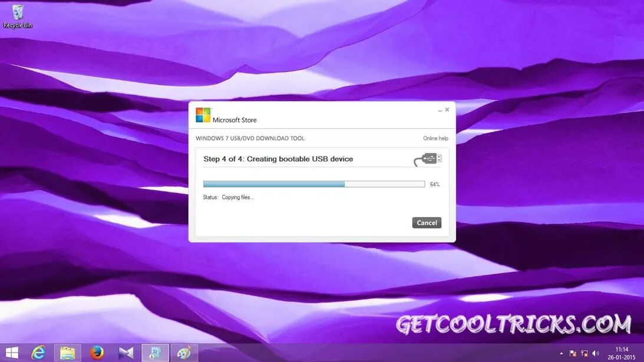The image size is (644, 362).
Task: Open File Explorer from the taskbar
Action: [x=68, y=353]
